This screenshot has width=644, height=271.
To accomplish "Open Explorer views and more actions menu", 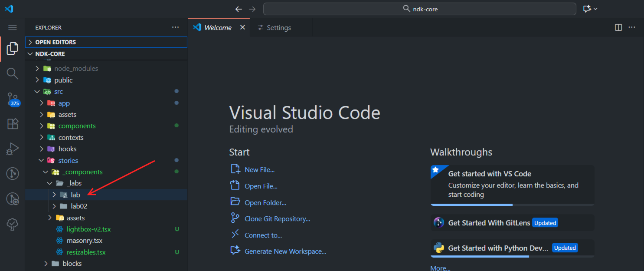I will click(x=175, y=27).
